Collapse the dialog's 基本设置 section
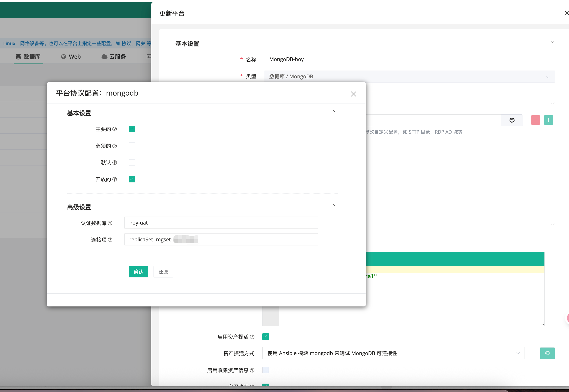The height and width of the screenshot is (392, 569). [335, 111]
